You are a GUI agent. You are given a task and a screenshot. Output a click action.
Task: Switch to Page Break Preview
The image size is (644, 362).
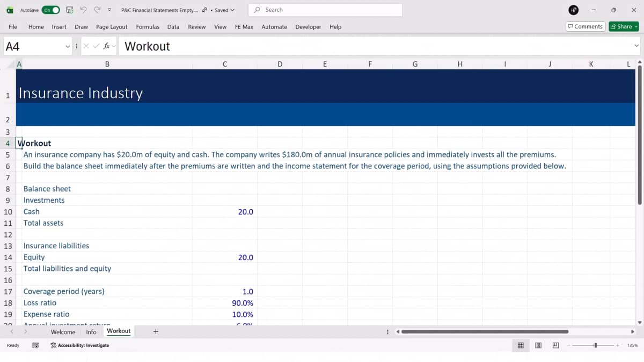point(555,345)
